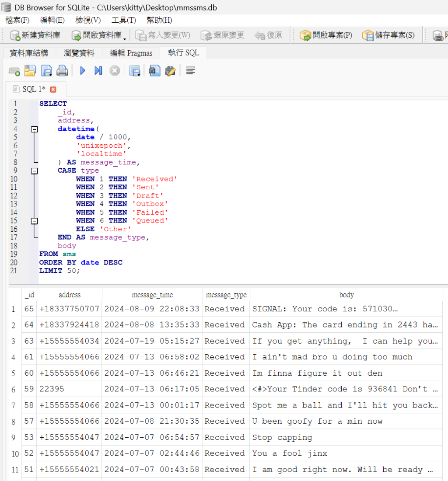Open the 編輯(E) menu
Screen dimensions: 448x481
point(52,20)
